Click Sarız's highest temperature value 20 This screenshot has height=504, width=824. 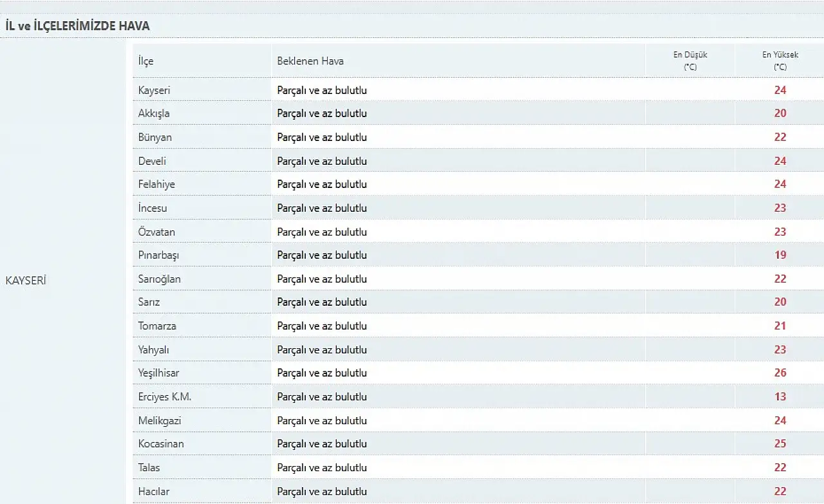780,302
